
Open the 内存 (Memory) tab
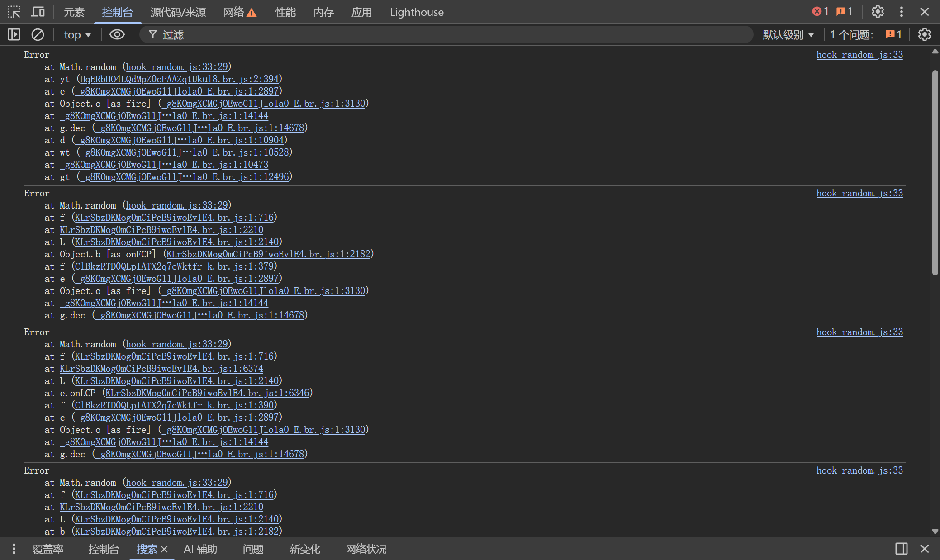coord(324,12)
